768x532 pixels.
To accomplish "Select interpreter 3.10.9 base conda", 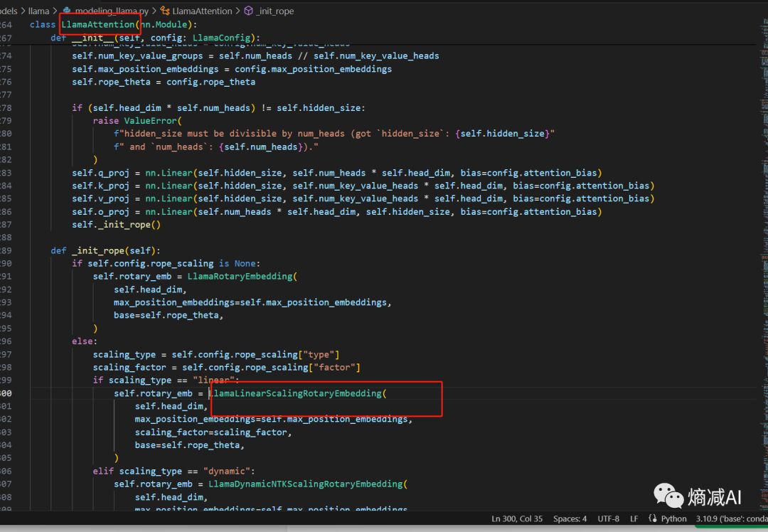I will pyautogui.click(x=732, y=518).
